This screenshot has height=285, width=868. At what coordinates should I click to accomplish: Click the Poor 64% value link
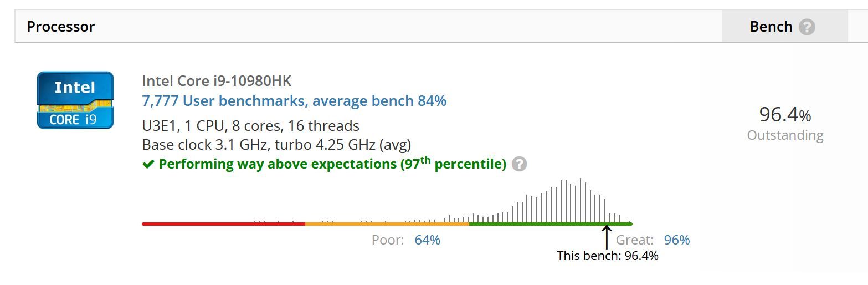pyautogui.click(x=427, y=240)
